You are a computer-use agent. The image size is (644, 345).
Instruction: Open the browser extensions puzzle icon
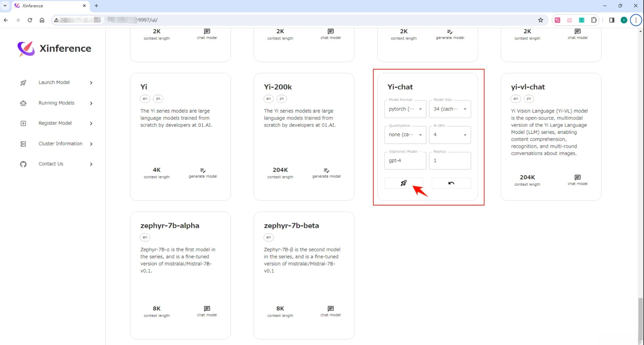(594, 20)
